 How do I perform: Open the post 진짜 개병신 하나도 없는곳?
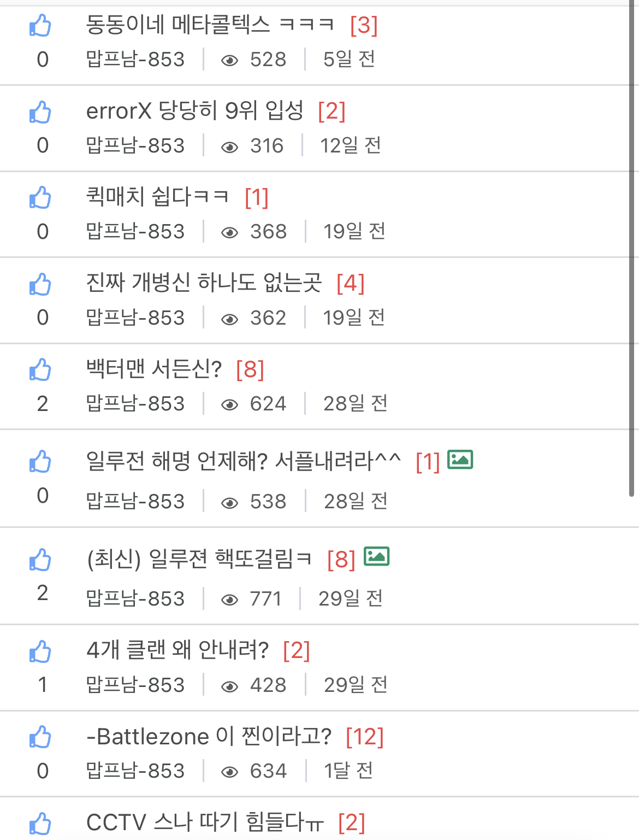pos(204,283)
